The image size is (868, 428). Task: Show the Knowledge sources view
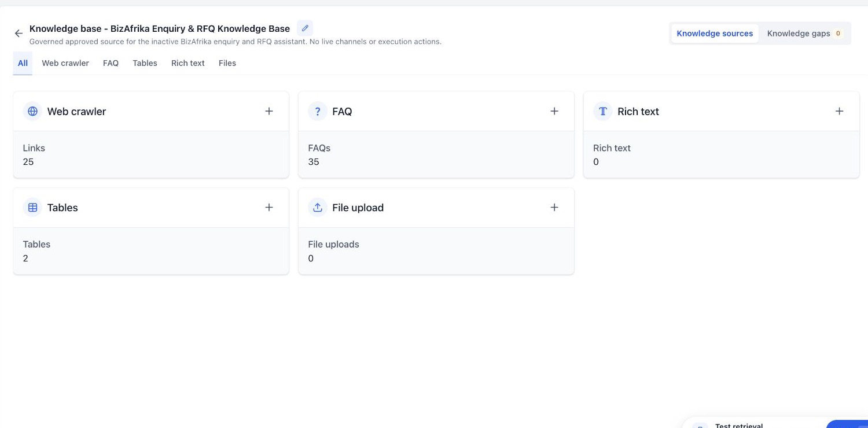tap(715, 34)
